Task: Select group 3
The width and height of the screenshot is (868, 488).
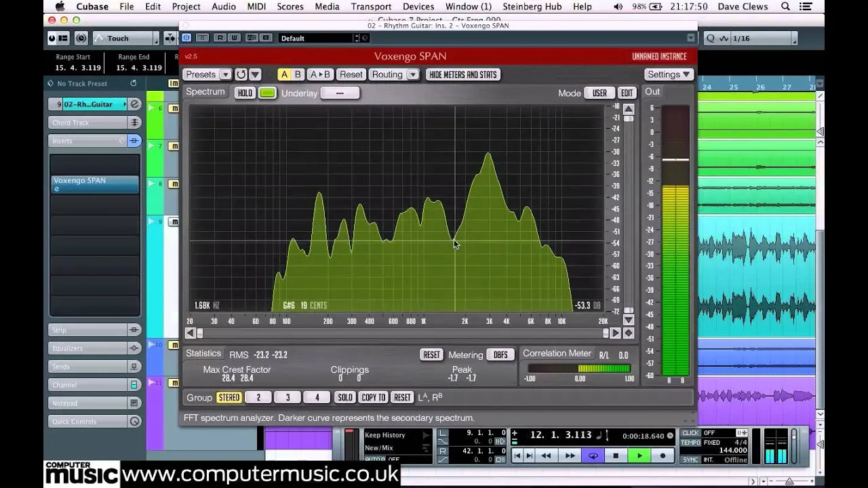Action: click(x=288, y=398)
